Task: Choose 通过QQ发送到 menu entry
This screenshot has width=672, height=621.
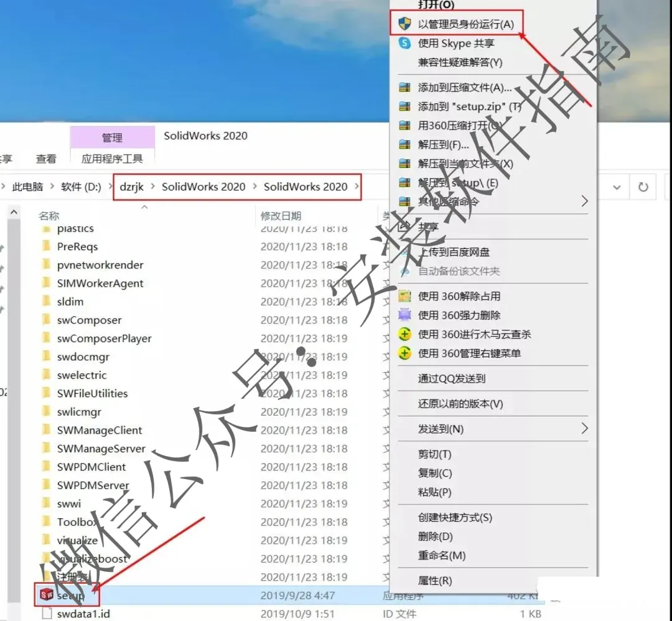Action: coord(451,378)
